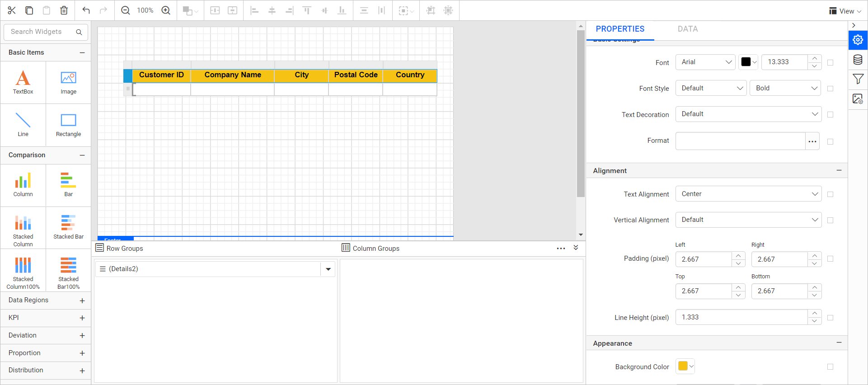Open the Bold font weight dropdown
This screenshot has height=385, width=868.
[x=785, y=88]
